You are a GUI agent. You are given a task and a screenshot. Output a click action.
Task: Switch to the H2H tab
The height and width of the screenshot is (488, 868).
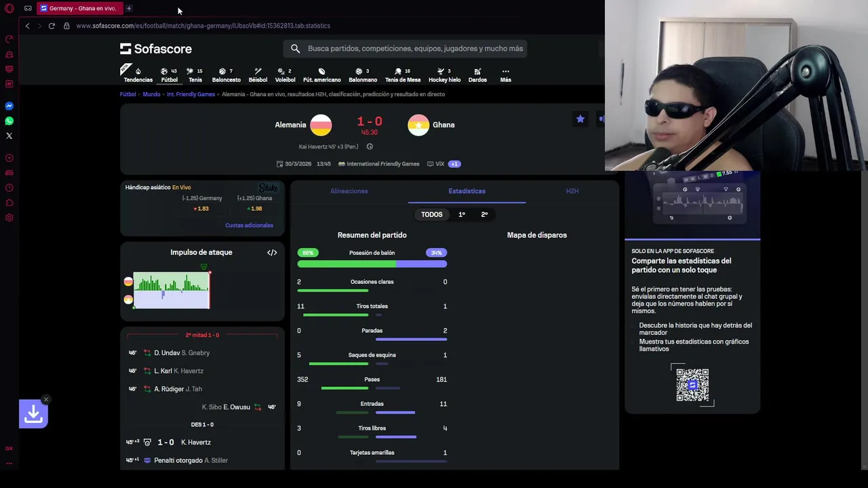[572, 191]
